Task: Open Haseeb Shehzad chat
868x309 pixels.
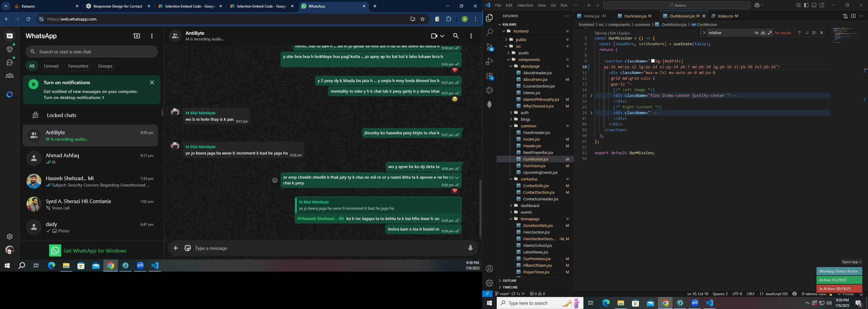Action: pos(90,181)
